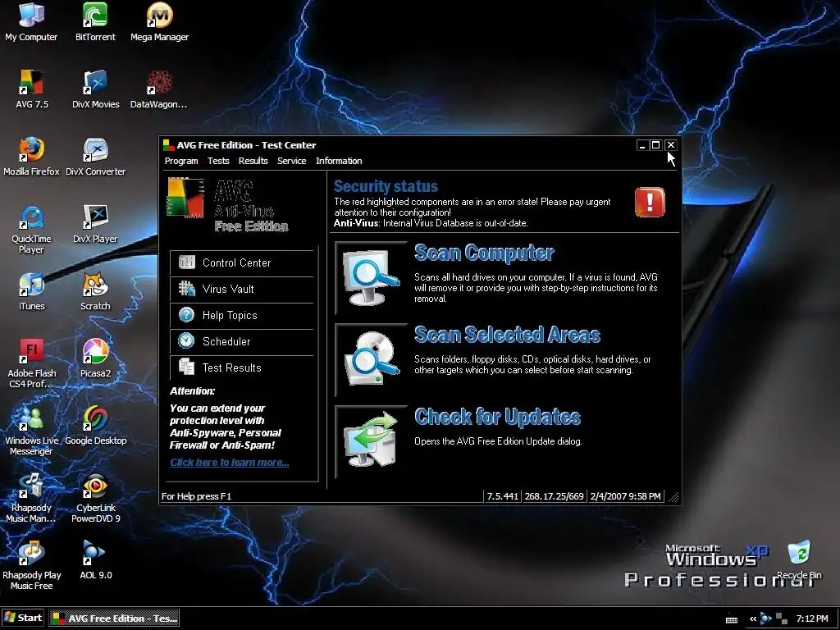Screen dimensions: 840x630
Task: Click the AVG logo in title bar
Action: click(168, 145)
